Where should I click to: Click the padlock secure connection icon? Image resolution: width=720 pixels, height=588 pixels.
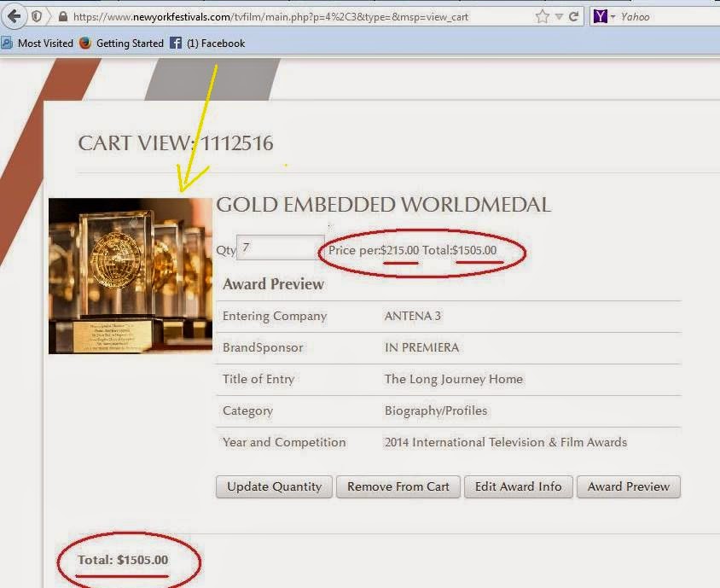pyautogui.click(x=62, y=16)
